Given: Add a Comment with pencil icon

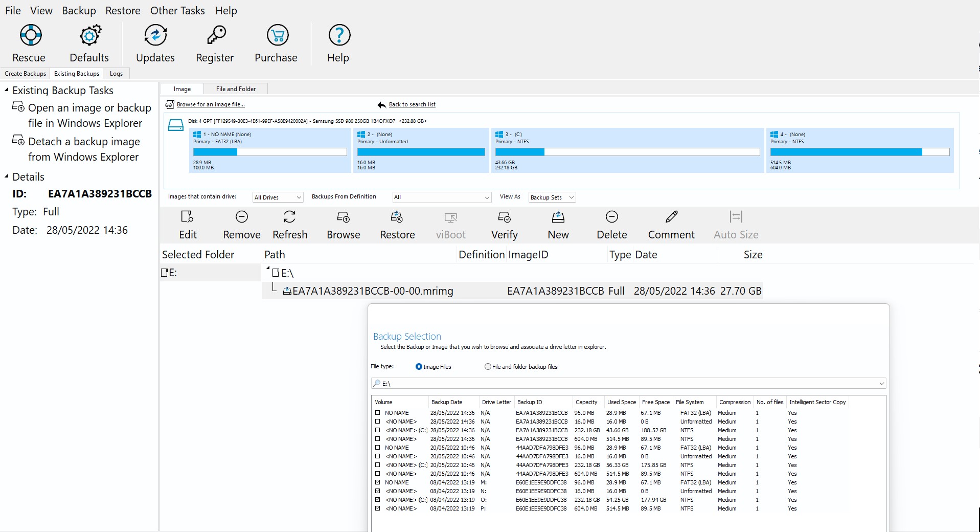Looking at the screenshot, I should tap(671, 217).
